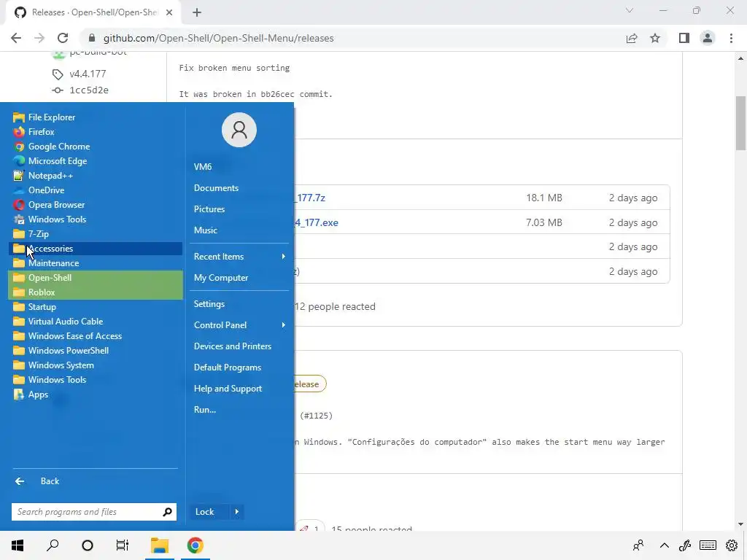This screenshot has height=560, width=747.
Task: Click the address bar URL
Action: coord(218,38)
